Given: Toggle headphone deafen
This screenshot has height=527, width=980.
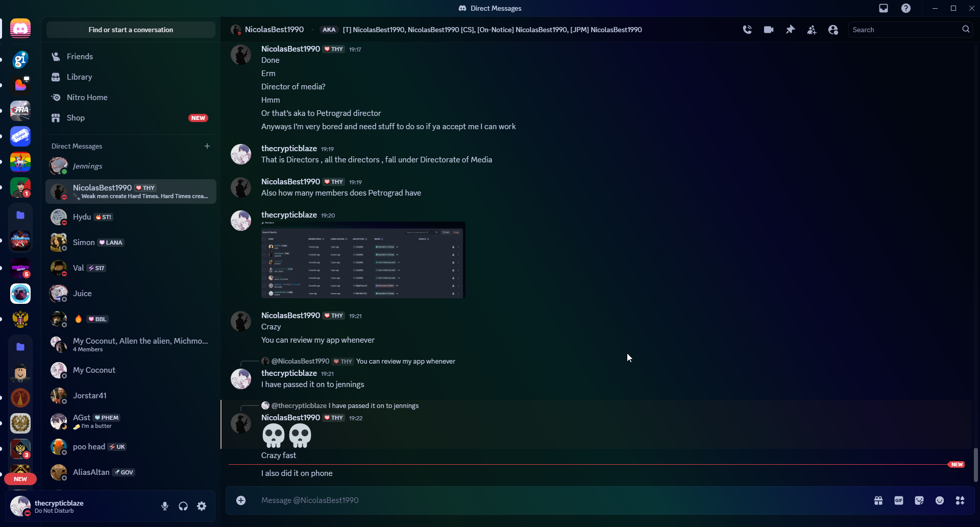Looking at the screenshot, I should (183, 506).
